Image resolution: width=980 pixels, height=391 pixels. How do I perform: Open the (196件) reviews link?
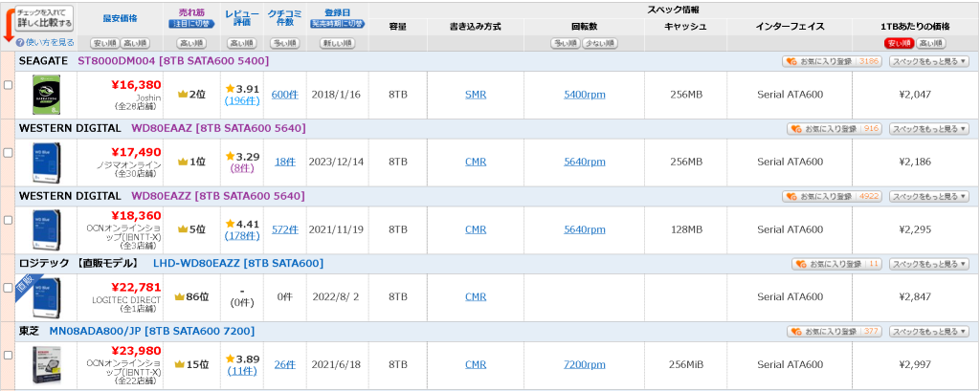[x=242, y=100]
